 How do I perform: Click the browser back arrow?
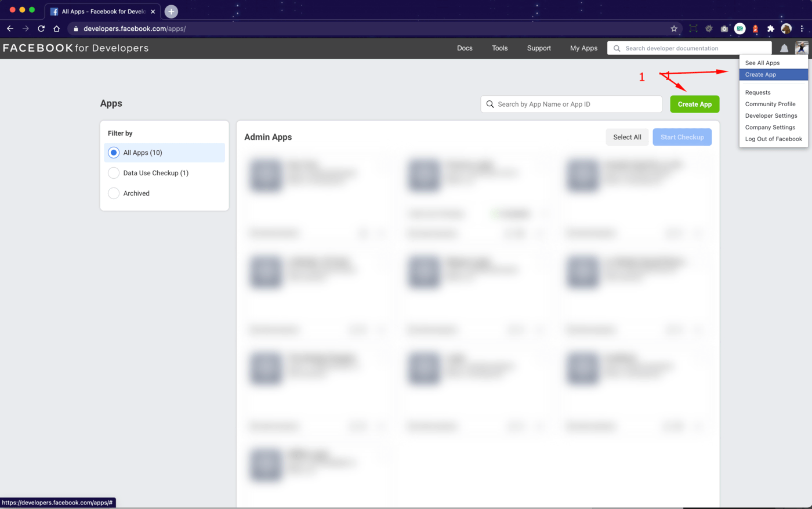[10, 28]
